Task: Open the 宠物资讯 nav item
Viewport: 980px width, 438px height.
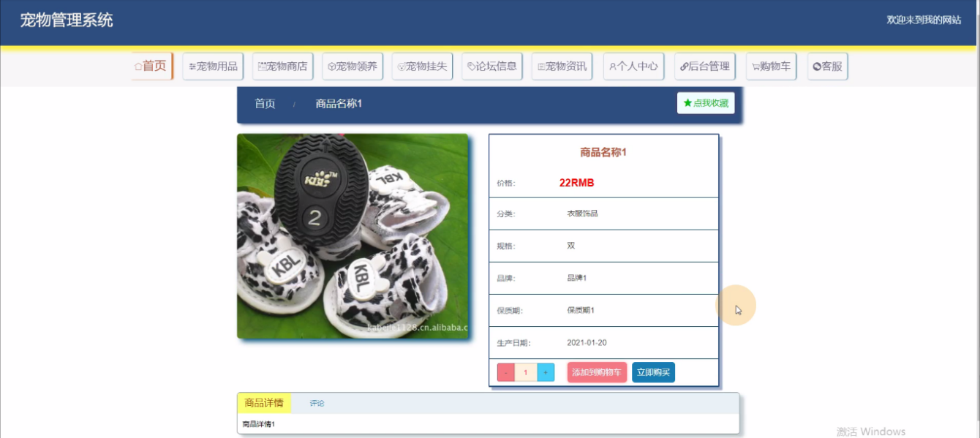Action: [x=562, y=66]
